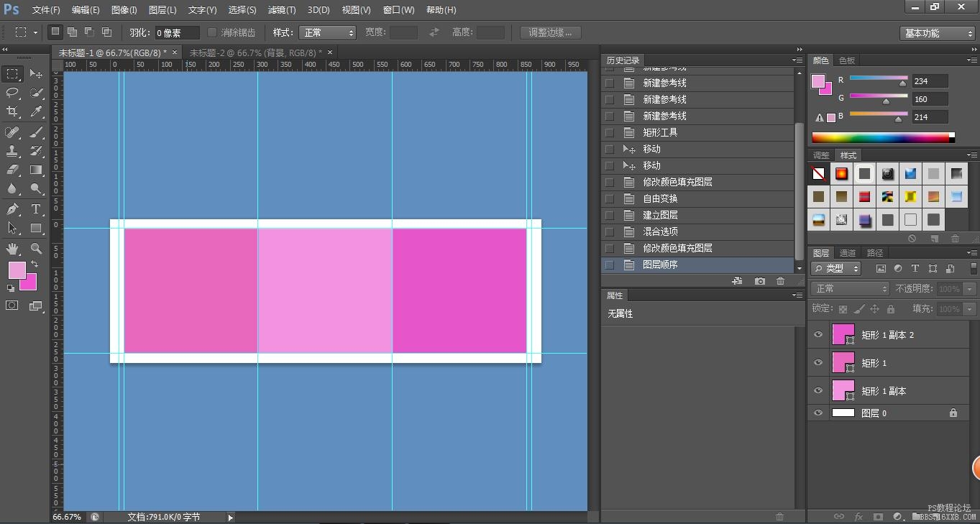Open the 样式 (style) dropdown set to 正常
Image resolution: width=980 pixels, height=524 pixels.
click(x=327, y=32)
